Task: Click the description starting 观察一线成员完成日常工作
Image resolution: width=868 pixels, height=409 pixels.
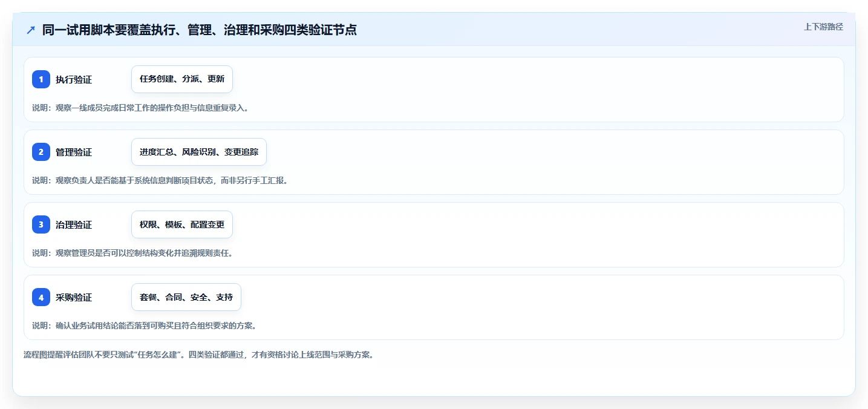Action: [x=140, y=108]
